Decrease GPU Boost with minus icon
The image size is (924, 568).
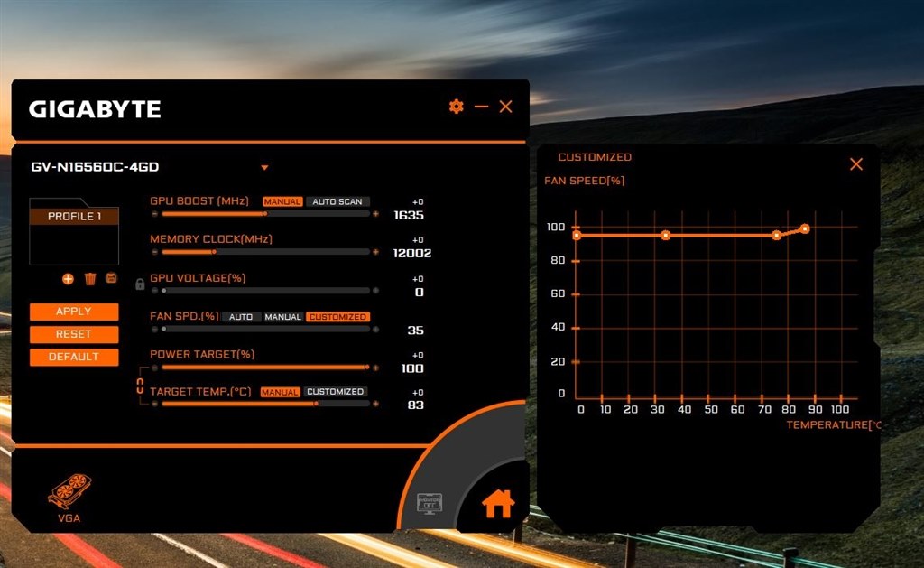(x=154, y=214)
